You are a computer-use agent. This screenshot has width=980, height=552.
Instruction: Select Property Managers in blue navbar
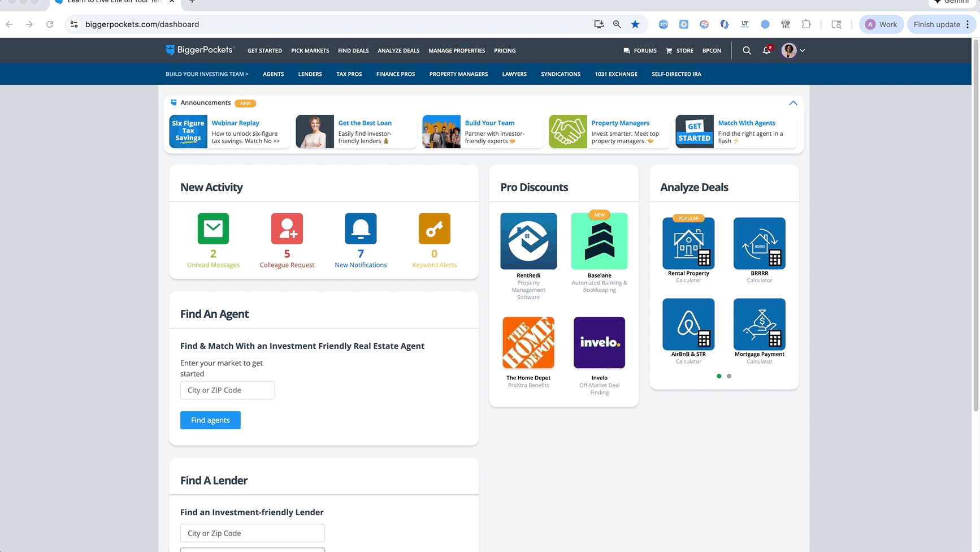pyautogui.click(x=458, y=74)
